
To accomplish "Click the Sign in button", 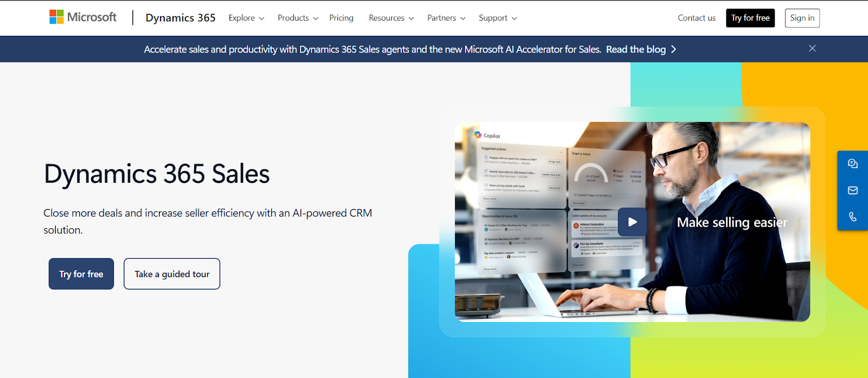I will pyautogui.click(x=802, y=18).
